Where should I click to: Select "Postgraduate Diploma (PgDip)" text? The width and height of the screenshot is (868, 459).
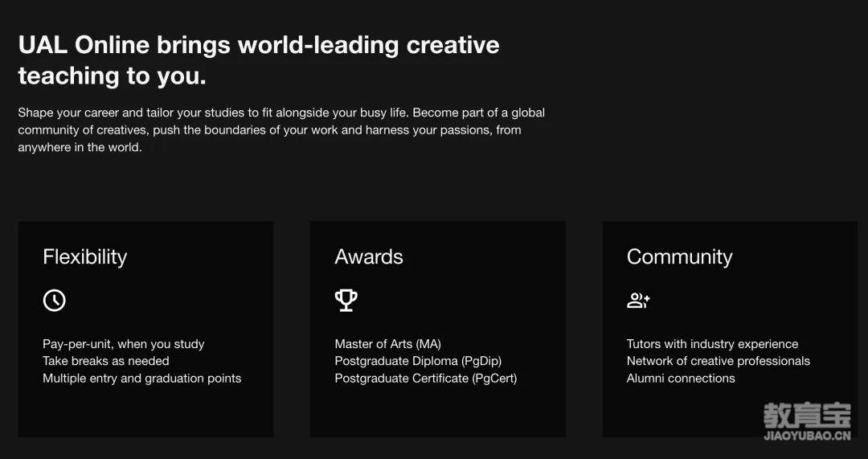[418, 361]
